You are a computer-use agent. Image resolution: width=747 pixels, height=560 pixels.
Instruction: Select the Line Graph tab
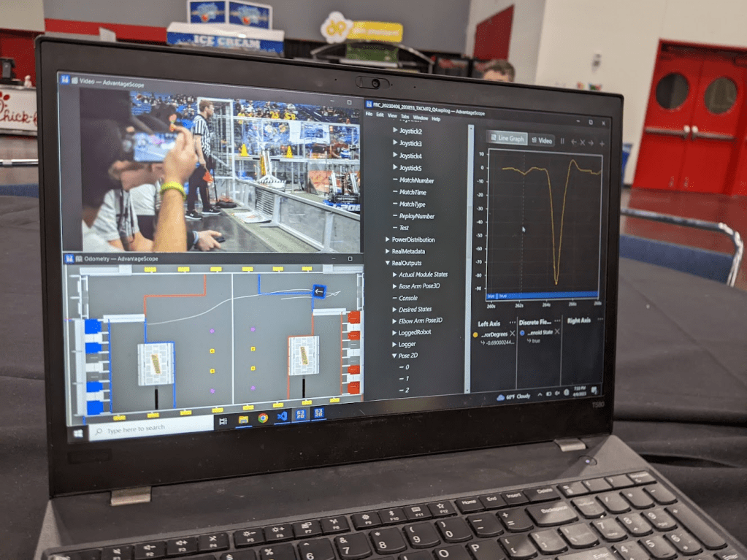point(507,138)
